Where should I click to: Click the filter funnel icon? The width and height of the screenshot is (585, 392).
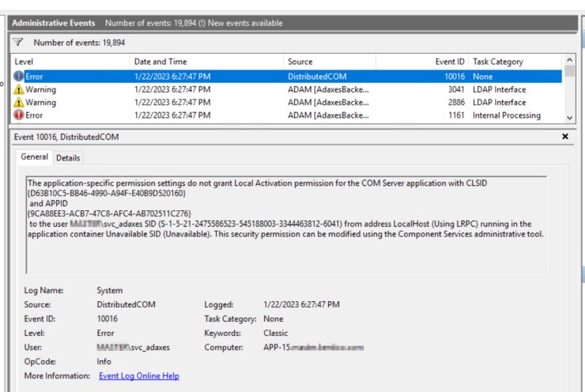point(17,42)
